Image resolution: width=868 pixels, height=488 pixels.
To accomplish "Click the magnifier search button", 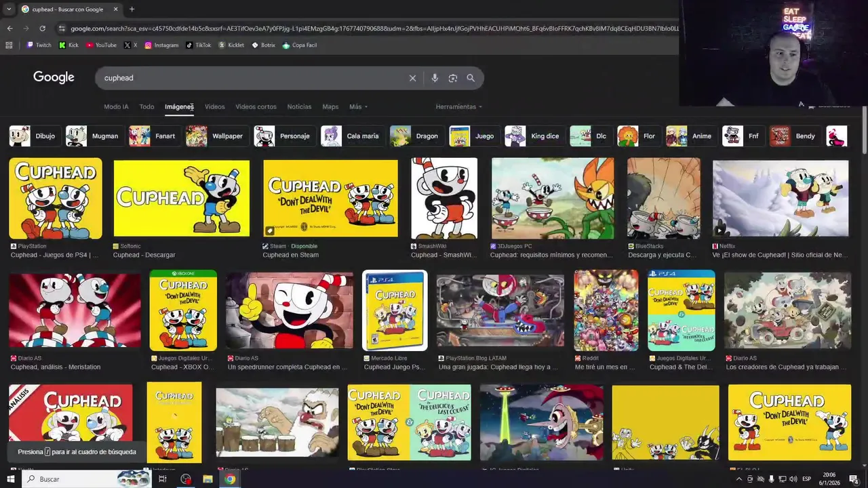I will pyautogui.click(x=471, y=78).
